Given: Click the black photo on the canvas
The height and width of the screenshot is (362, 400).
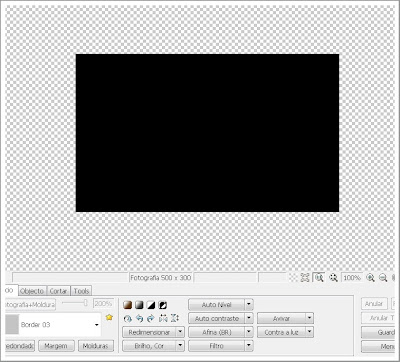Looking at the screenshot, I should tap(207, 133).
